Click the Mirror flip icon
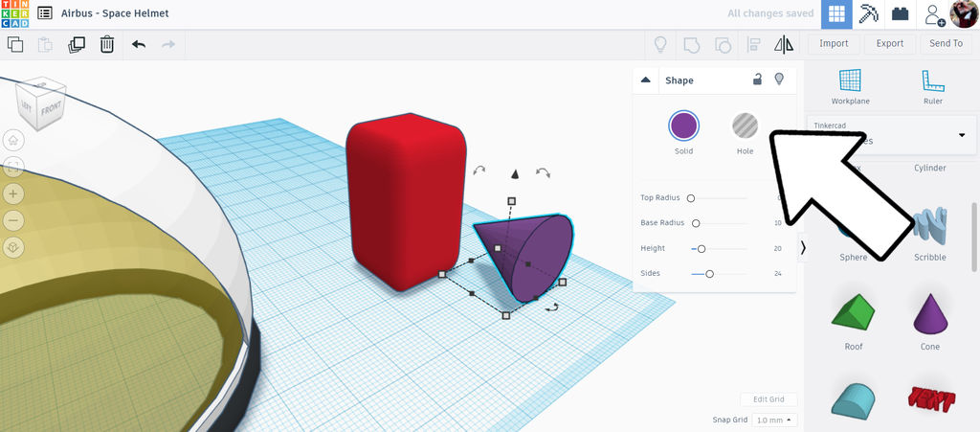The width and height of the screenshot is (980, 432). pos(784,44)
